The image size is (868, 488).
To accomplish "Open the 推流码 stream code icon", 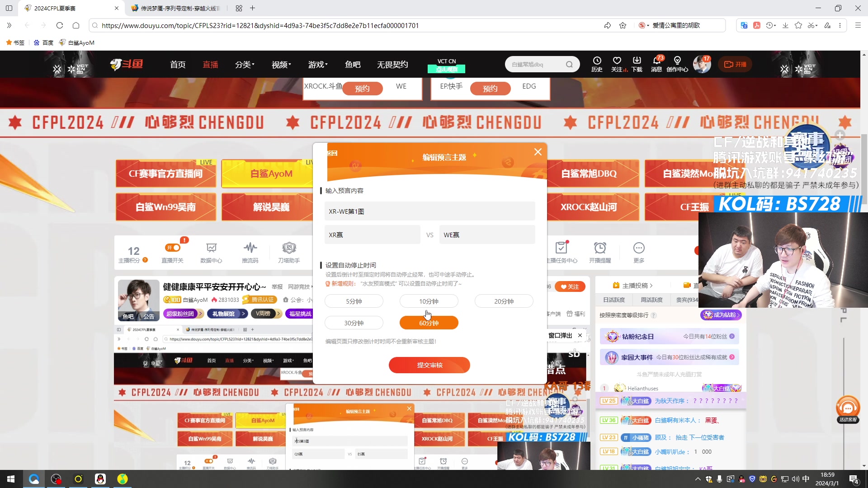I will pos(250,253).
